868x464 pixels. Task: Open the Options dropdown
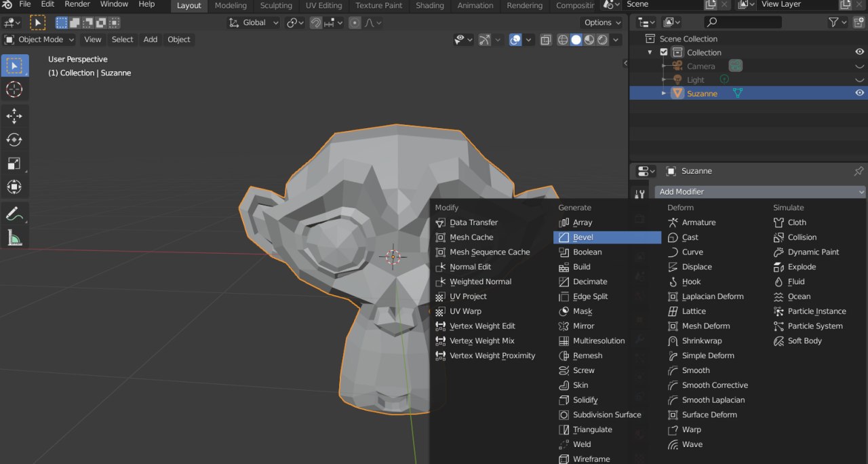(x=602, y=22)
